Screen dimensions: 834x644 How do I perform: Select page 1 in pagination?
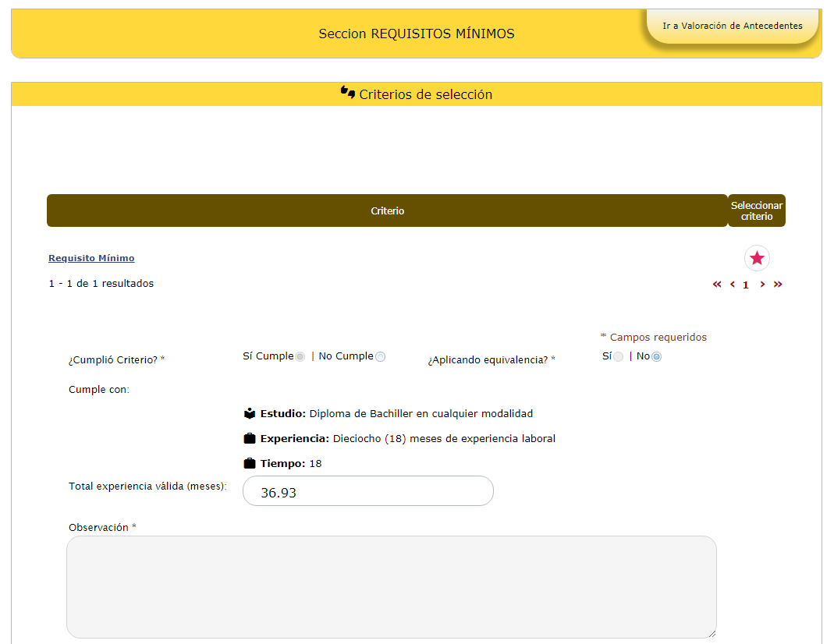[x=746, y=285]
